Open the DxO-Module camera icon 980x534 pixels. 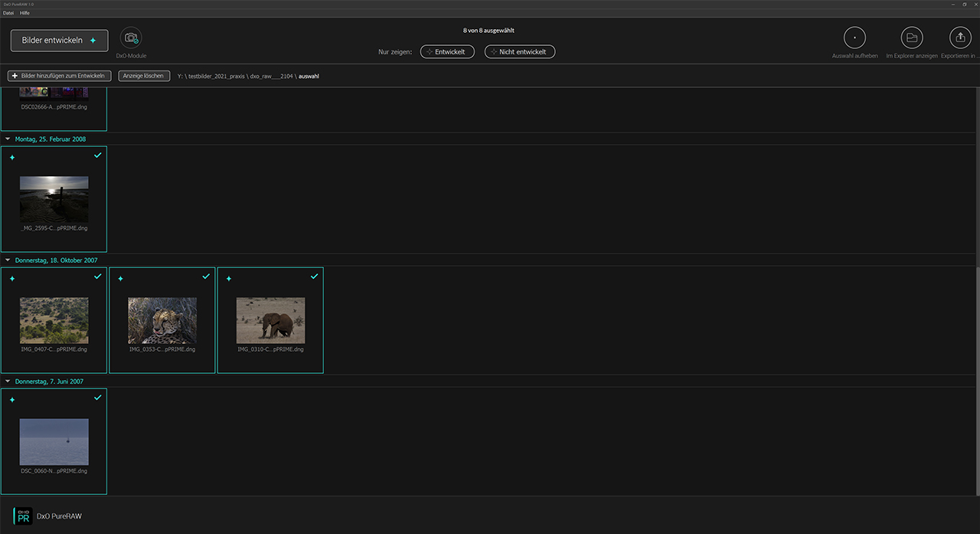point(131,38)
